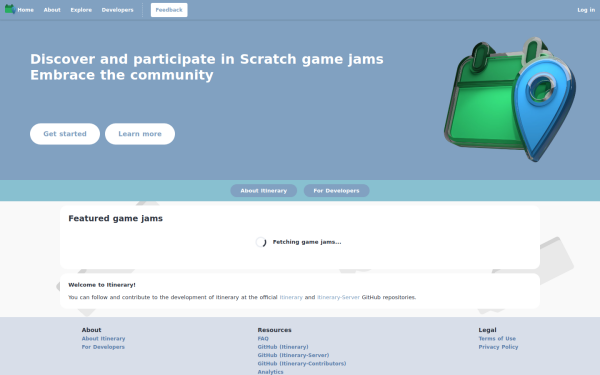This screenshot has width=600, height=375.
Task: Click the 'Welcome to Itinerary!' heading
Action: [x=102, y=285]
